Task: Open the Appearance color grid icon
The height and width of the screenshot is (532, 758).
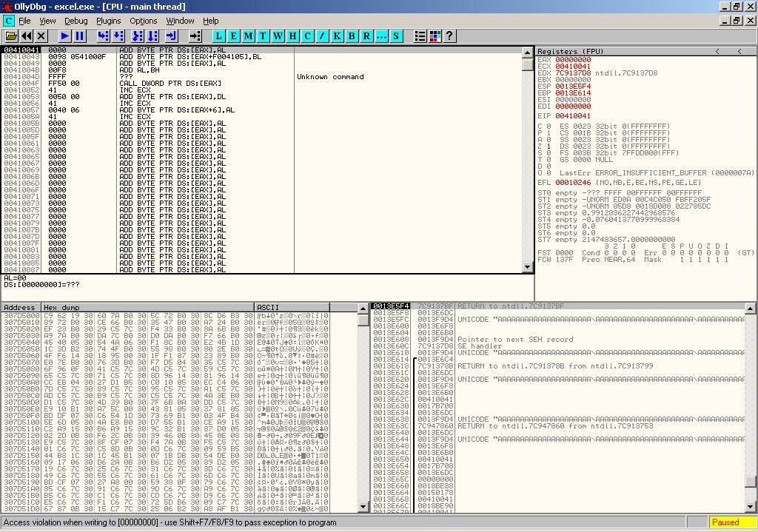Action: [x=435, y=36]
